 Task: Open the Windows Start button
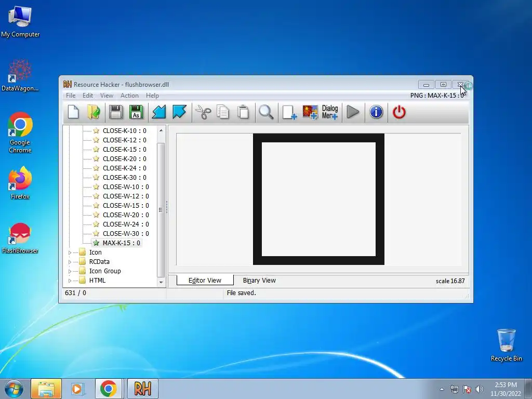coord(14,389)
